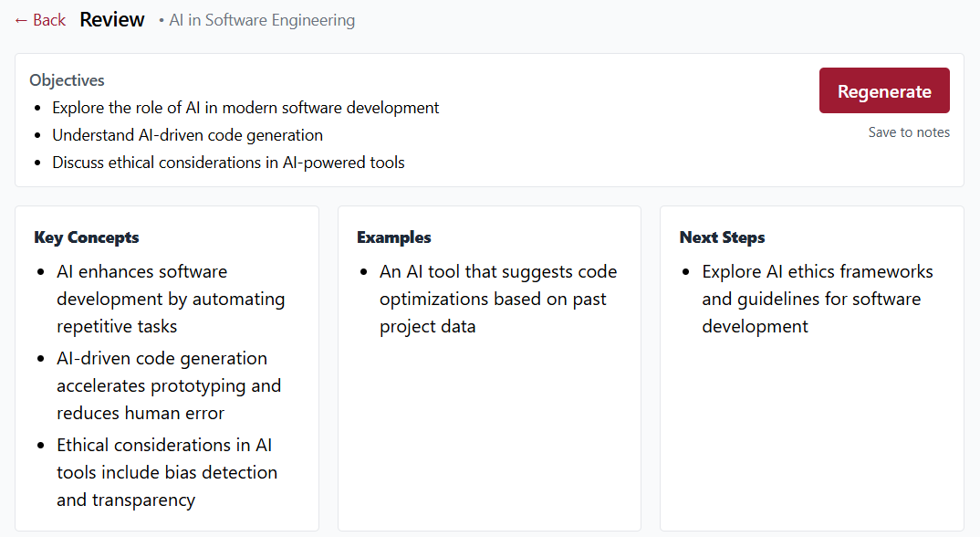
Task: Click the Examples heading
Action: (393, 237)
